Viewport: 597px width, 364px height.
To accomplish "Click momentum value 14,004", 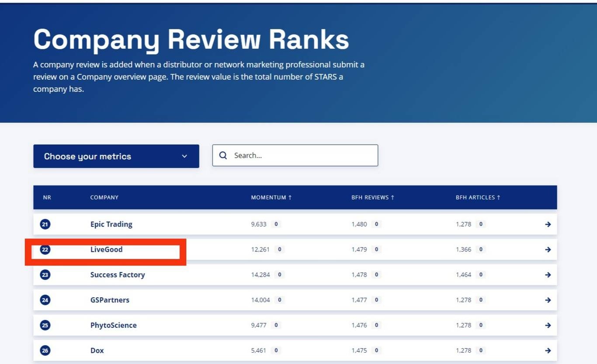I will 260,300.
